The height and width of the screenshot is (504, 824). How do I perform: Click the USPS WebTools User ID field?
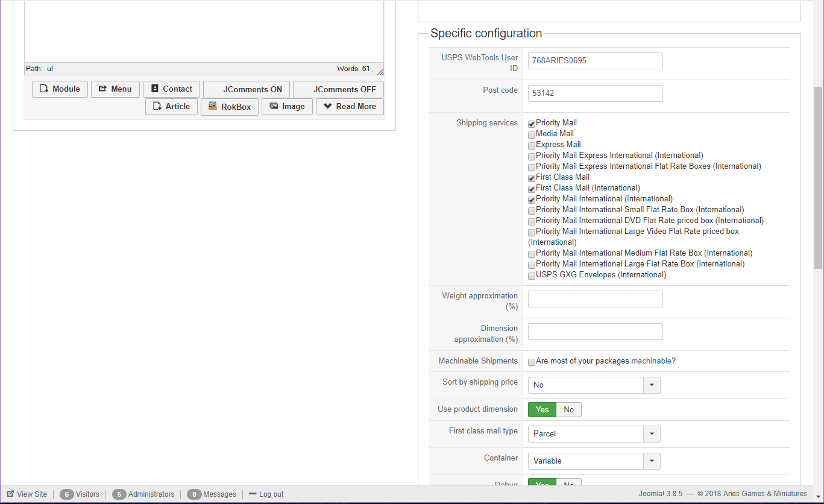click(595, 61)
